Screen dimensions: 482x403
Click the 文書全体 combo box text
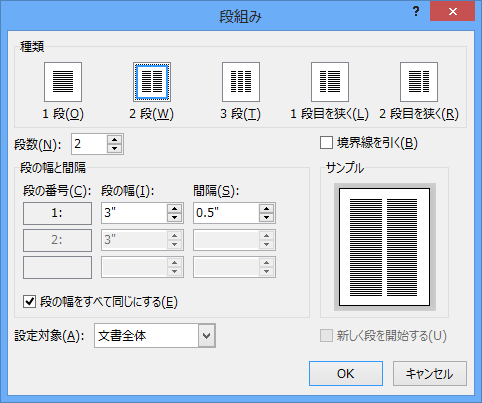(122, 336)
